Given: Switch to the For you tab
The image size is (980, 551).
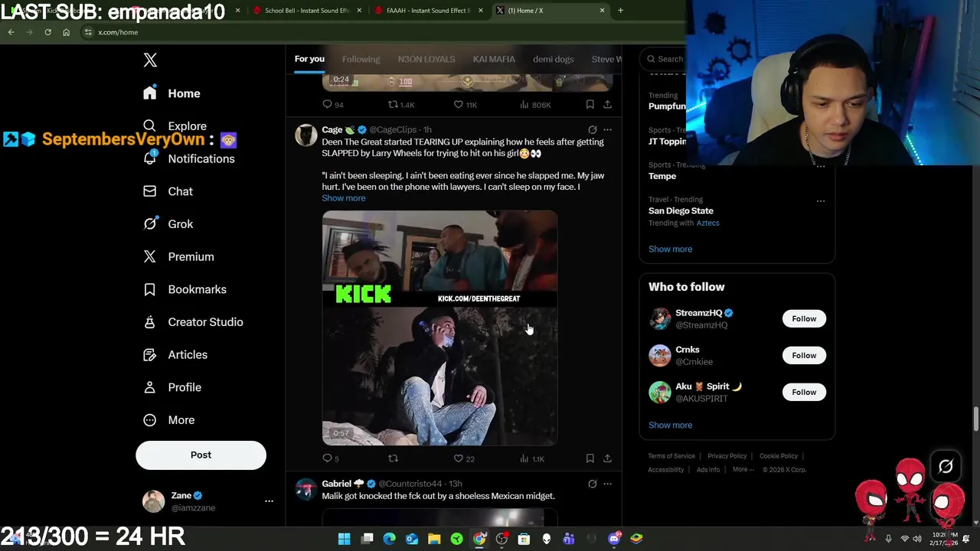Looking at the screenshot, I should [309, 59].
